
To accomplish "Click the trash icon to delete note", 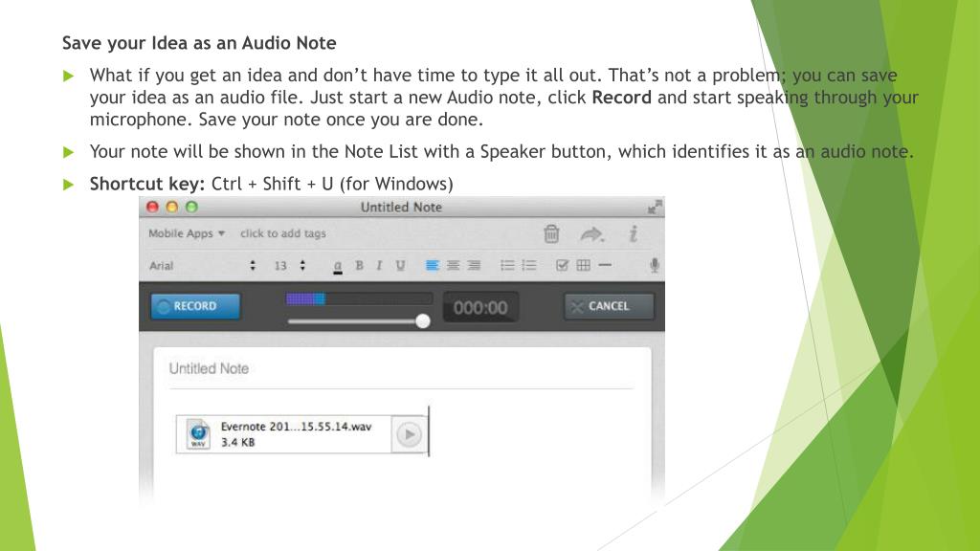I will coord(551,233).
